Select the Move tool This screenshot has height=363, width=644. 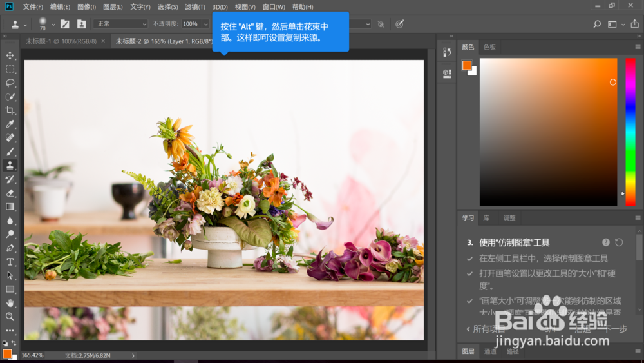pos(10,55)
